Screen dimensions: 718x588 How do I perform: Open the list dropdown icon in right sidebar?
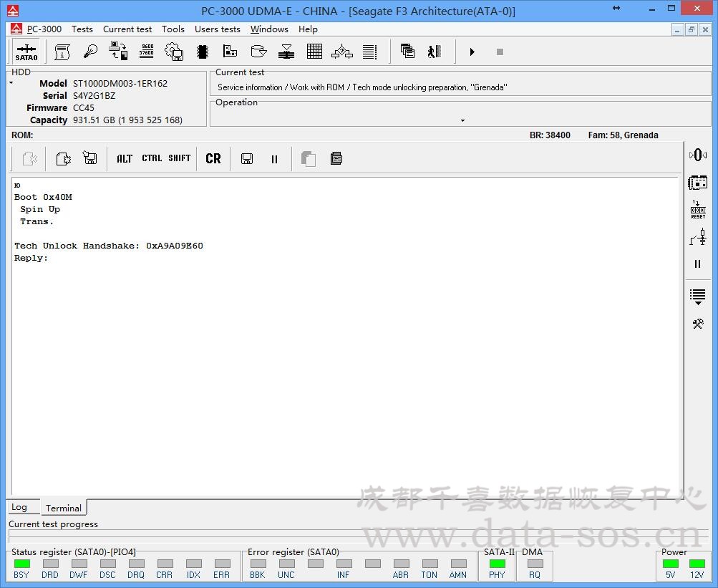pos(697,296)
